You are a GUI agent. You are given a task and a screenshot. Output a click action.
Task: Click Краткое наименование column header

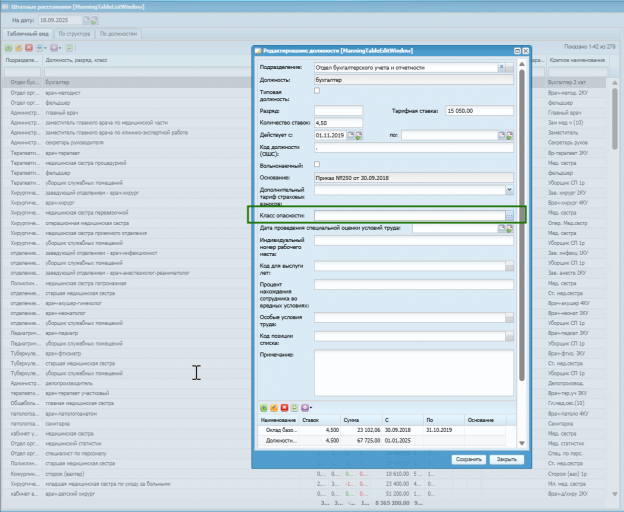tap(577, 60)
